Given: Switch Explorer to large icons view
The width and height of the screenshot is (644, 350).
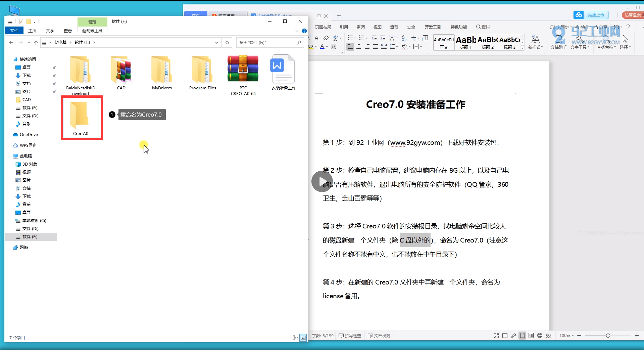Looking at the screenshot, I should tap(303, 338).
